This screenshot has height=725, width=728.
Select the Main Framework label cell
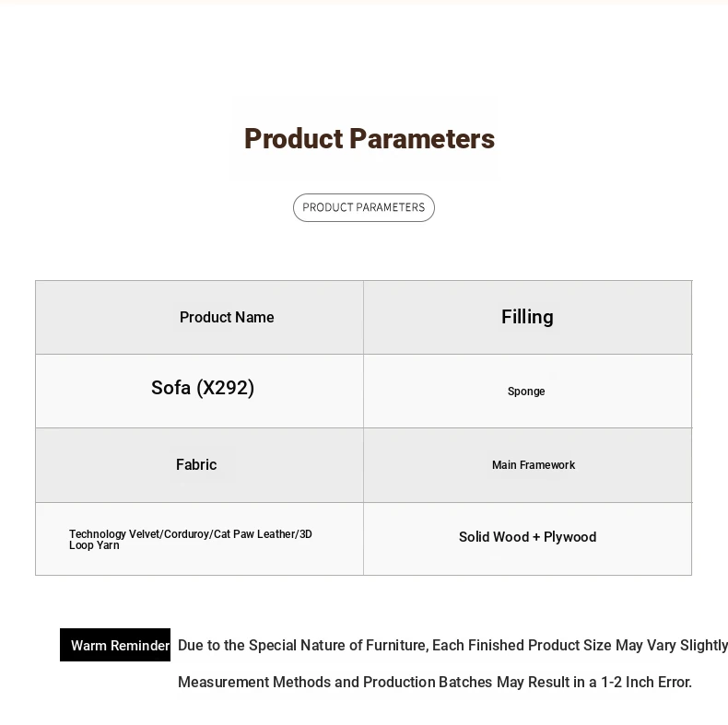pos(533,465)
